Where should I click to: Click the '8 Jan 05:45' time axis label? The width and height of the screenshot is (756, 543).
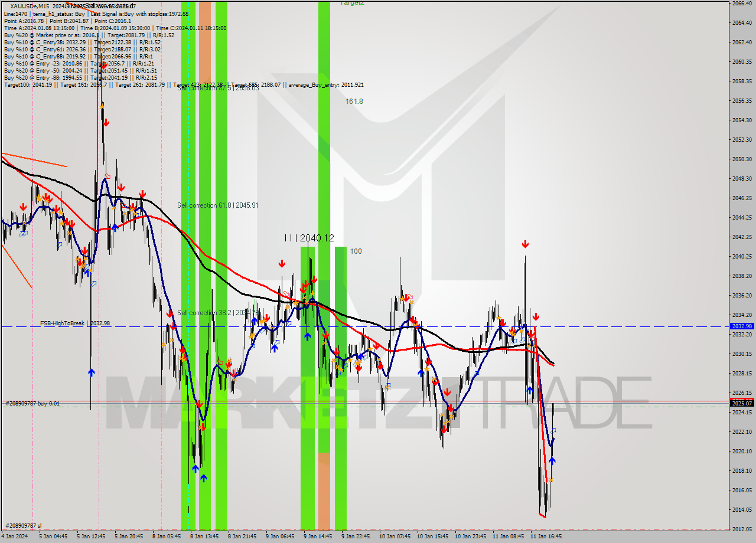[x=167, y=537]
